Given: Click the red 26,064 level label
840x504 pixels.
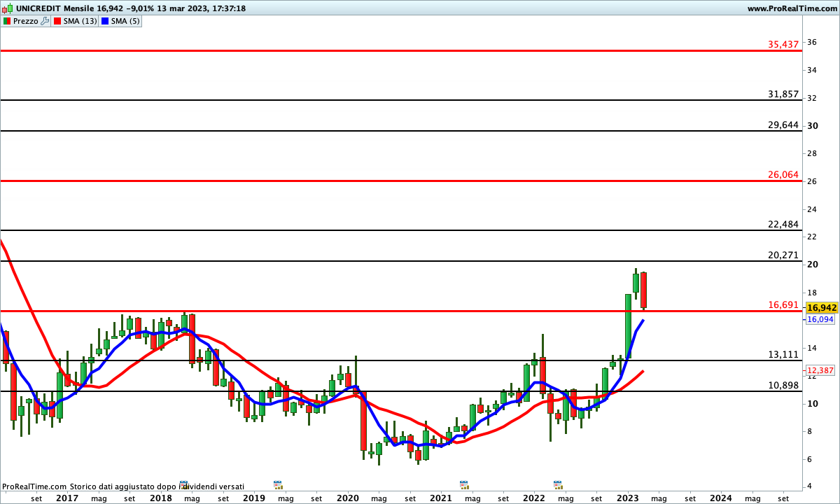Looking at the screenshot, I should [783, 174].
